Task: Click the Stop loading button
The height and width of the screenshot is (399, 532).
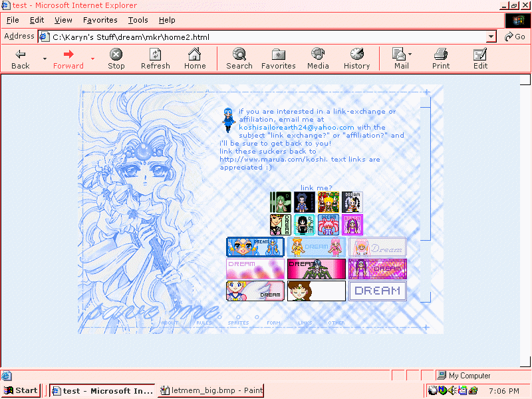Action: [116, 59]
